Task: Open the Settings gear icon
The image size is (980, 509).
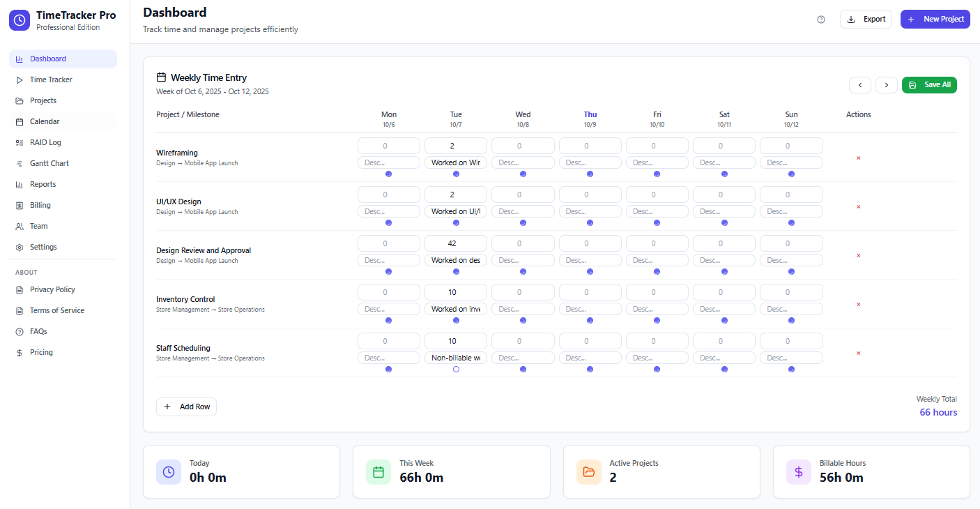Action: 20,247
